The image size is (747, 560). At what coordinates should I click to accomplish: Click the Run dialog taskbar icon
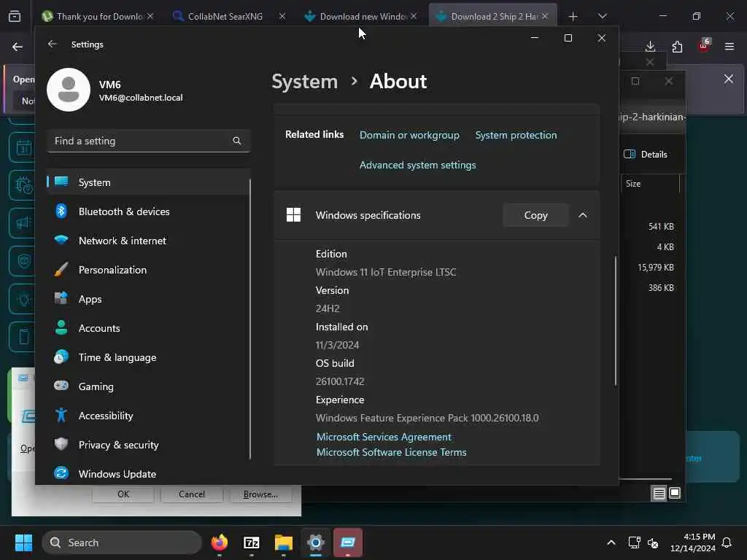click(x=348, y=542)
